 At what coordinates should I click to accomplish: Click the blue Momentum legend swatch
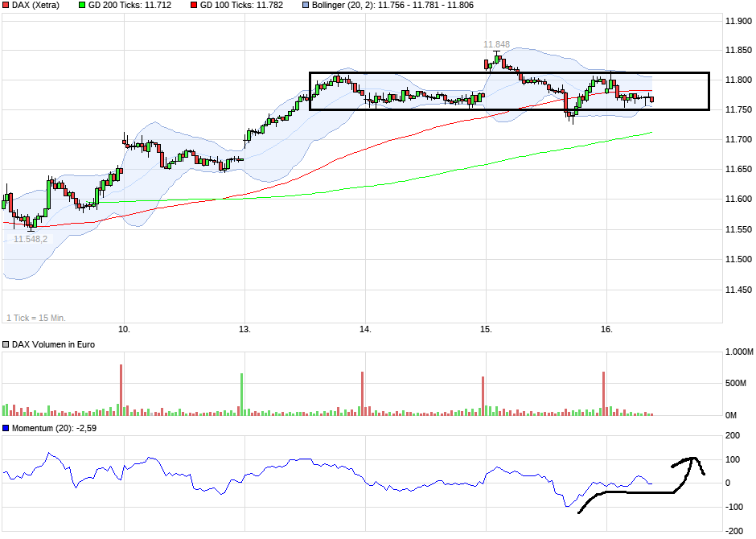point(6,428)
